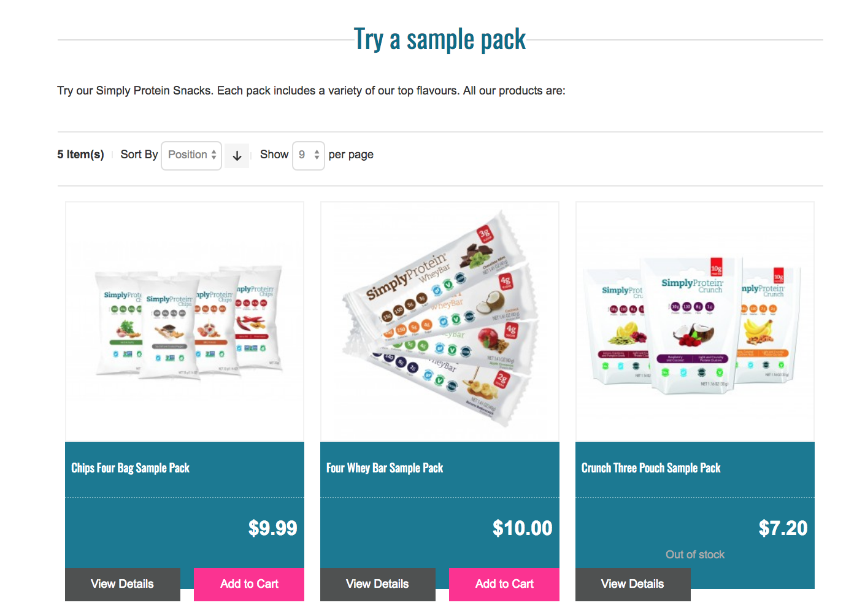This screenshot has width=865, height=616.
Task: Click the Crunch Three Pouch Sample Pack title
Action: pyautogui.click(x=651, y=468)
